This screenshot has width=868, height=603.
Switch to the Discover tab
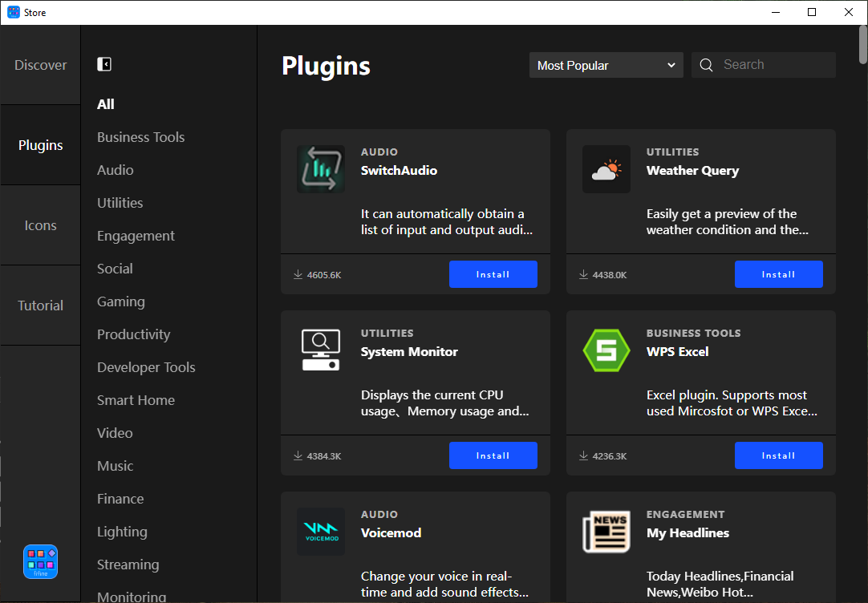(40, 65)
